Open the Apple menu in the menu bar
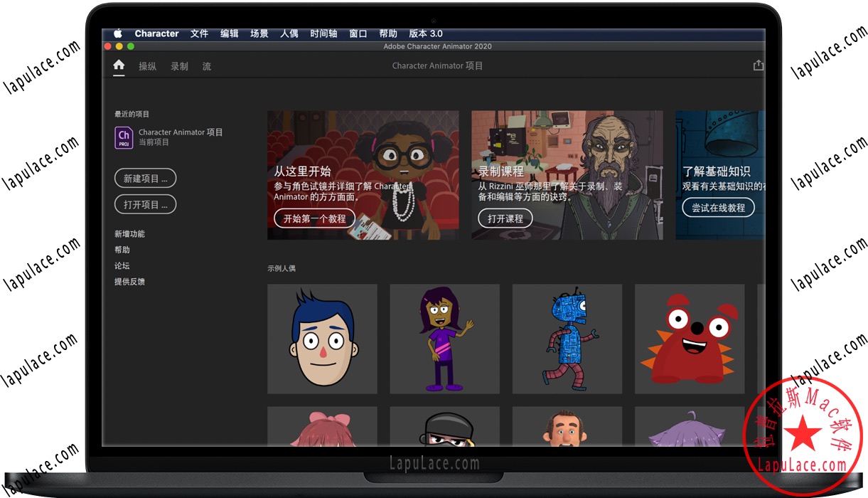This screenshot has height=498, width=868. click(117, 33)
